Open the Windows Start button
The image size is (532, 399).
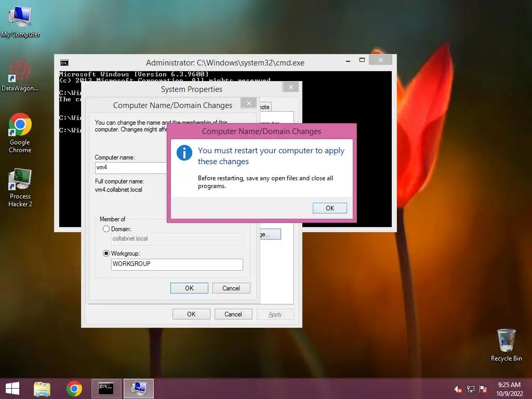tap(12, 389)
